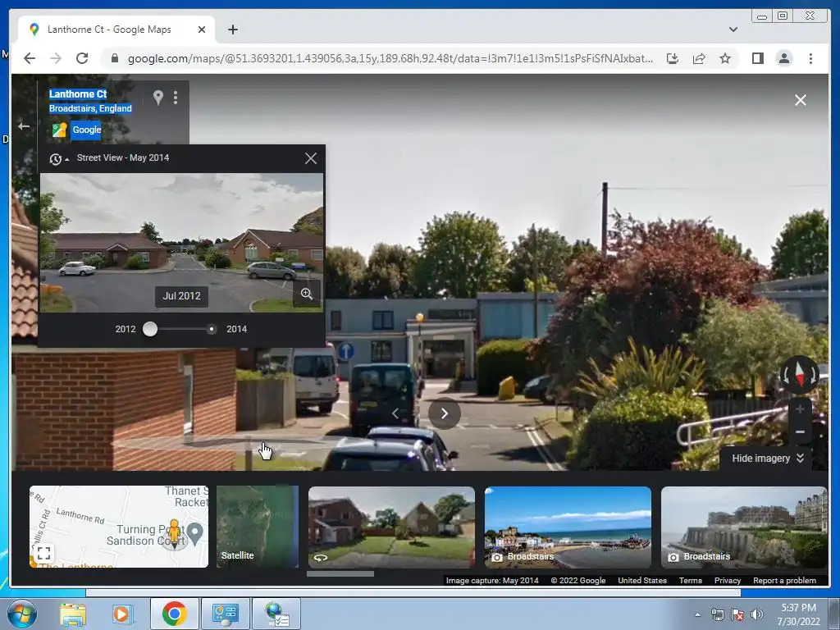The width and height of the screenshot is (840, 630).
Task: Go forward with the browser forward arrow
Action: pyautogui.click(x=56, y=58)
